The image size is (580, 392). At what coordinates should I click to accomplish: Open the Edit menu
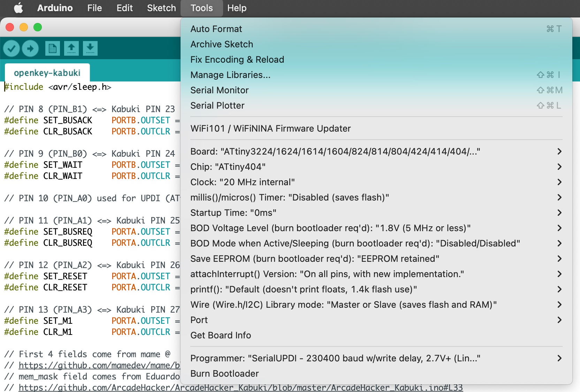(x=124, y=8)
